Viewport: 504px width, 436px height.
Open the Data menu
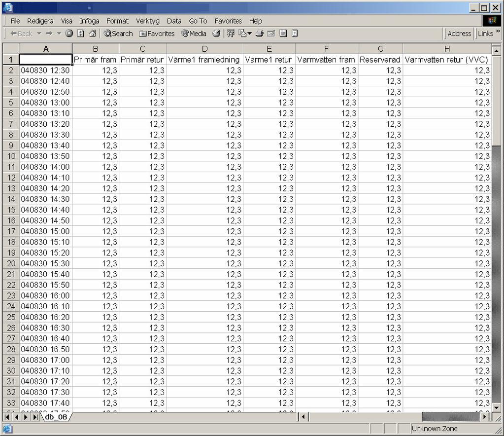point(174,21)
